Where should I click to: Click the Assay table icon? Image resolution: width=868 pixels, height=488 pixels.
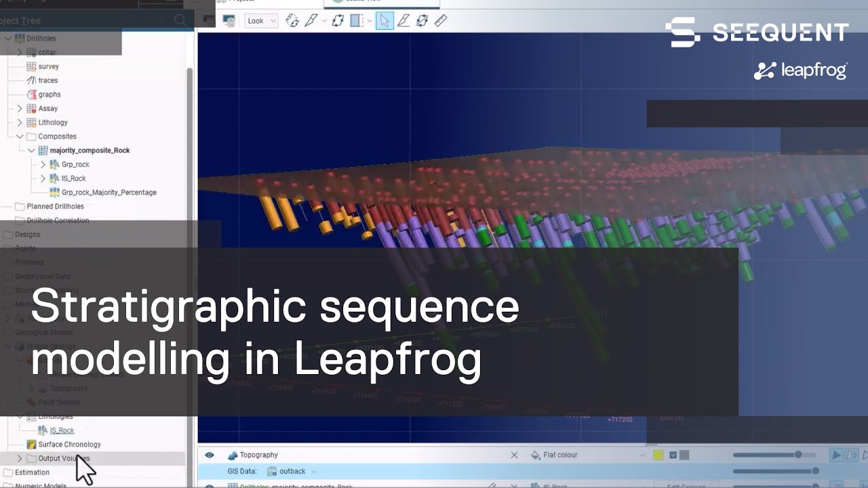tap(31, 108)
